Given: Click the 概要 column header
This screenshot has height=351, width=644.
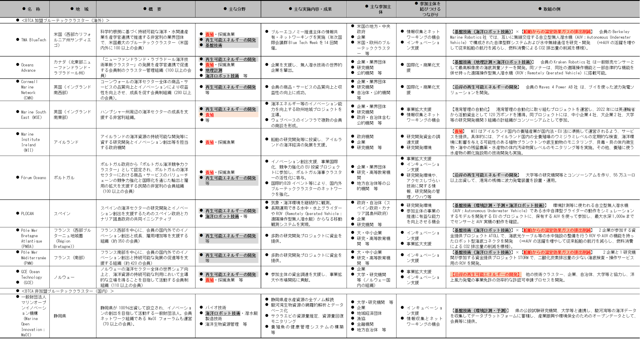Looking at the screenshot, I should pos(146,9).
